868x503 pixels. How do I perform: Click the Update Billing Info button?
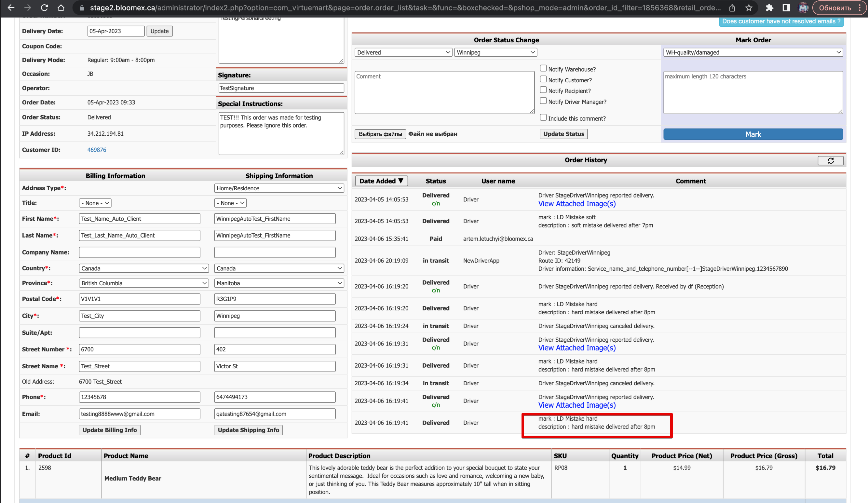coord(110,430)
